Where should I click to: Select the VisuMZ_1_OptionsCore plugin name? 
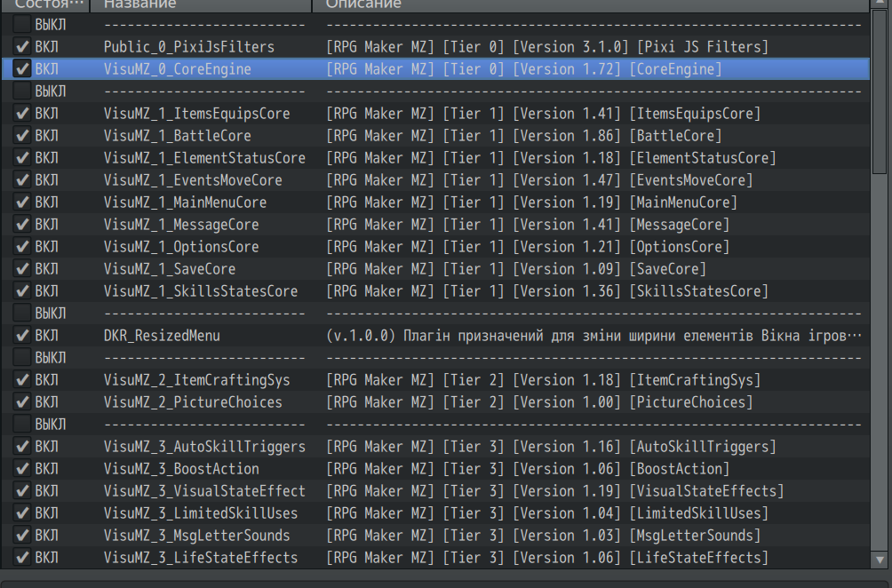tap(181, 246)
